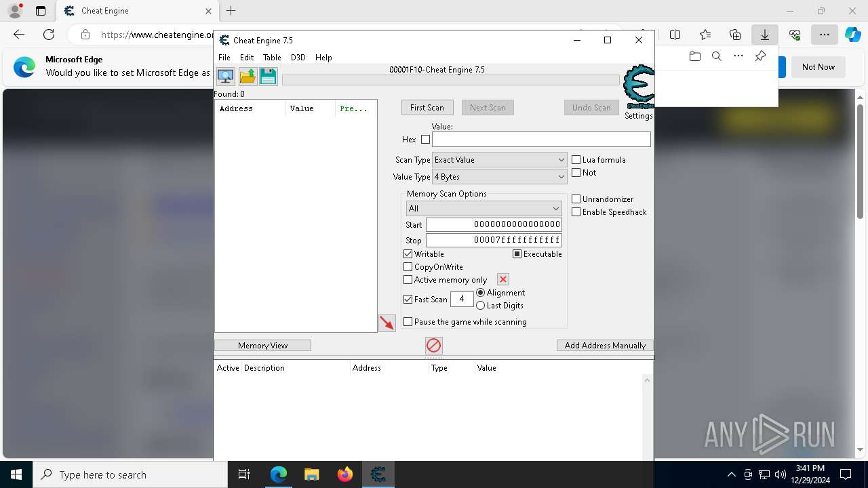Toggle the Writable checkbox
Viewport: 868px width, 488px height.
click(x=408, y=254)
